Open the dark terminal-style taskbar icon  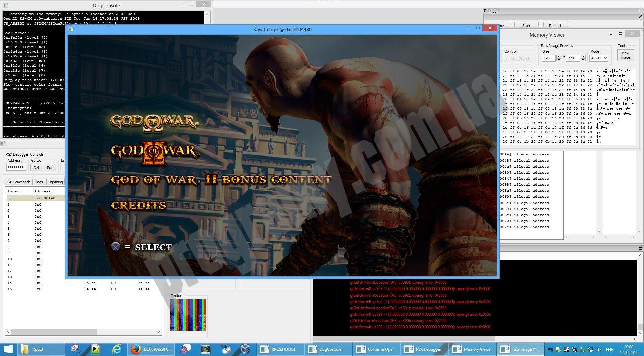point(205,349)
